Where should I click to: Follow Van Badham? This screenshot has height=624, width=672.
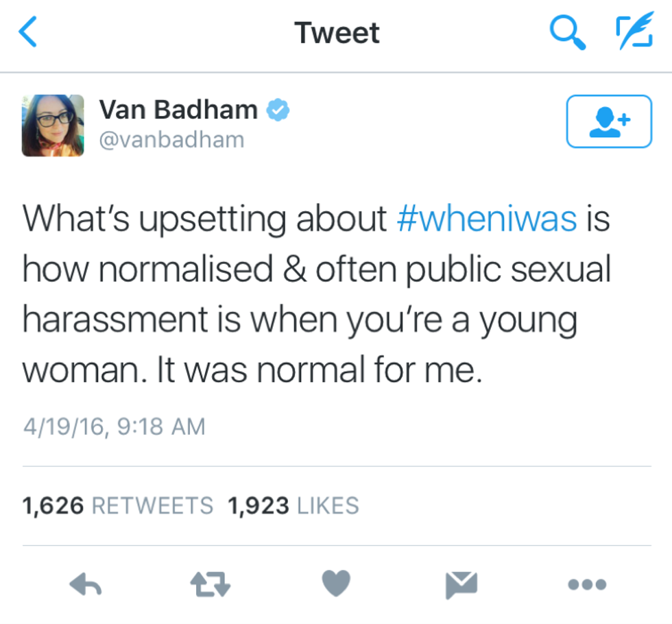click(609, 121)
